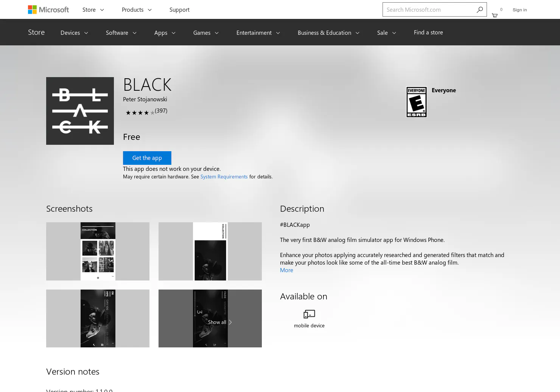Click Find a store
This screenshot has height=392, width=560.
click(428, 33)
